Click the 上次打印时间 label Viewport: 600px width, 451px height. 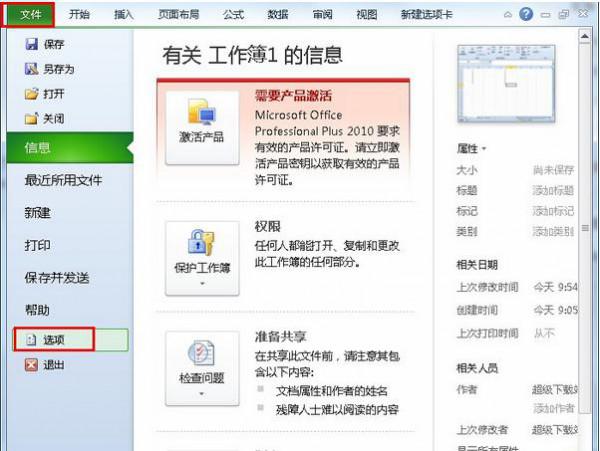pyautogui.click(x=487, y=333)
